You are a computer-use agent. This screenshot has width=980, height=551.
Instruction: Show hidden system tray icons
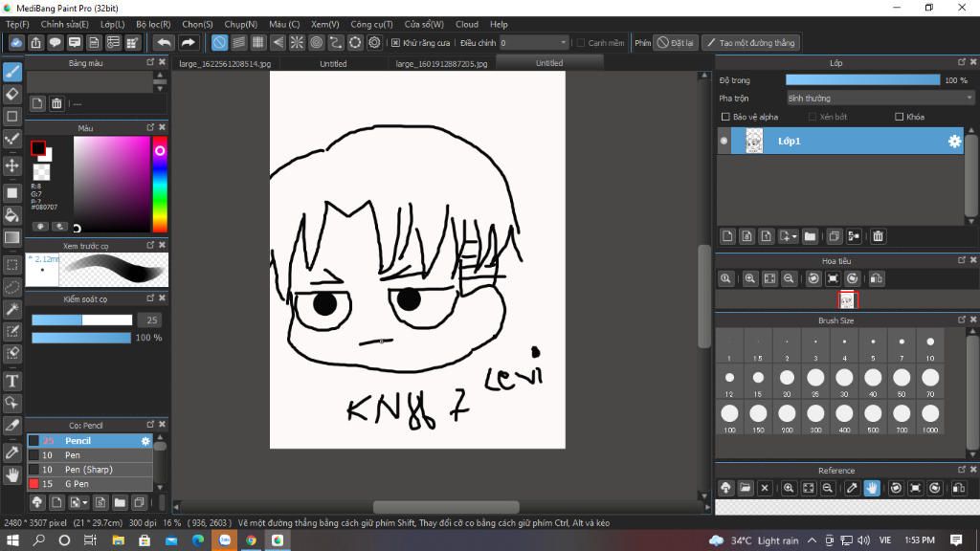pos(812,540)
